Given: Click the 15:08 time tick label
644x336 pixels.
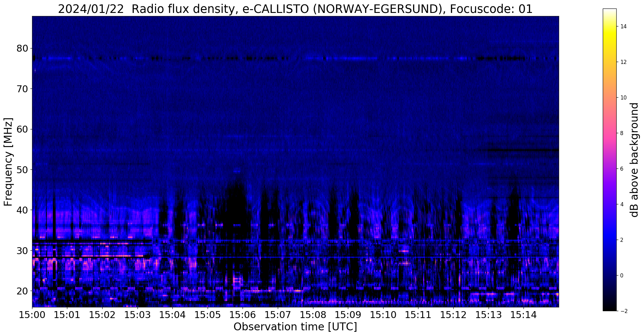Looking at the screenshot, I should pyautogui.click(x=313, y=315).
